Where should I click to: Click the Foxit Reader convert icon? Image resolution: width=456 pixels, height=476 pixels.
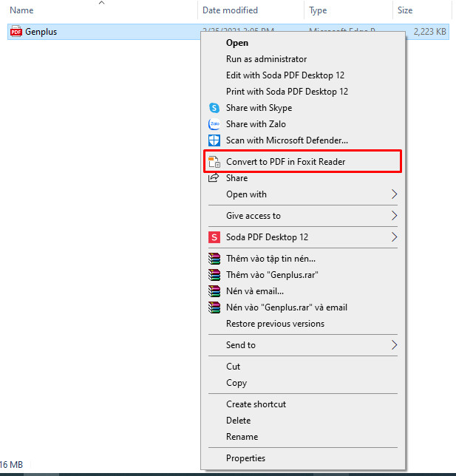coord(214,162)
